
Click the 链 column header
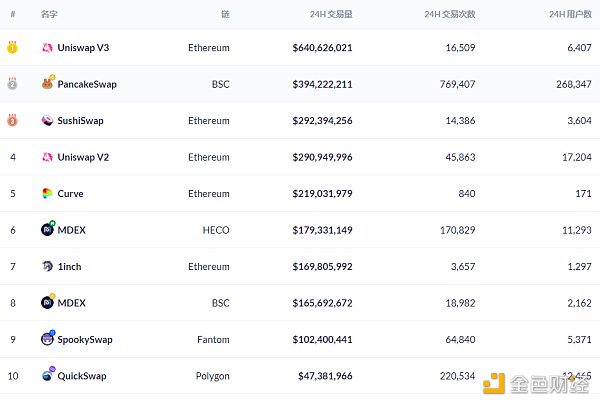[x=225, y=15]
